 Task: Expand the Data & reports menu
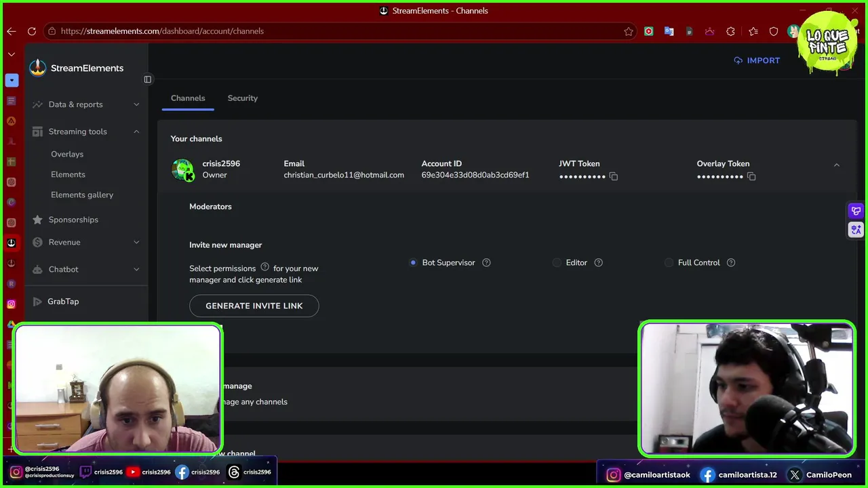[136, 104]
